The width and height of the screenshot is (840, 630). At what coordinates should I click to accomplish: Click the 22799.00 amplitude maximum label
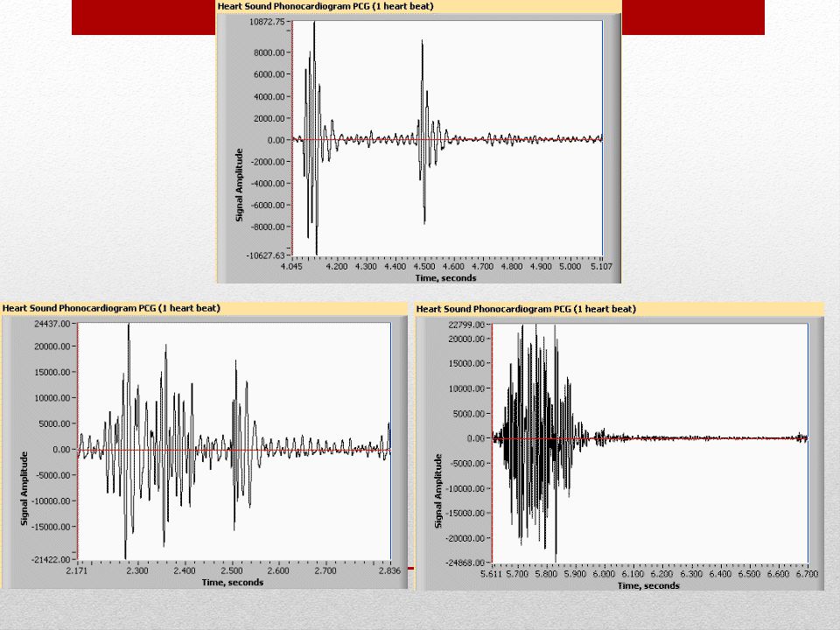tap(466, 325)
